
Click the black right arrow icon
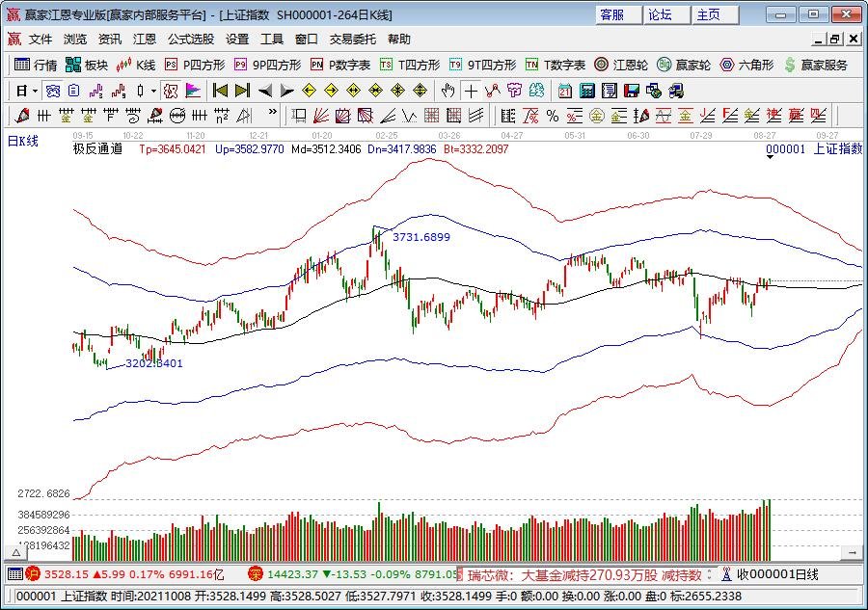click(x=286, y=91)
